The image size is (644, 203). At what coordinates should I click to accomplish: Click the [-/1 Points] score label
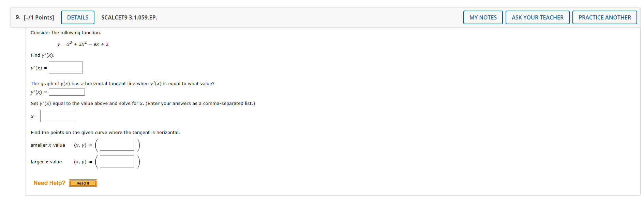38,17
